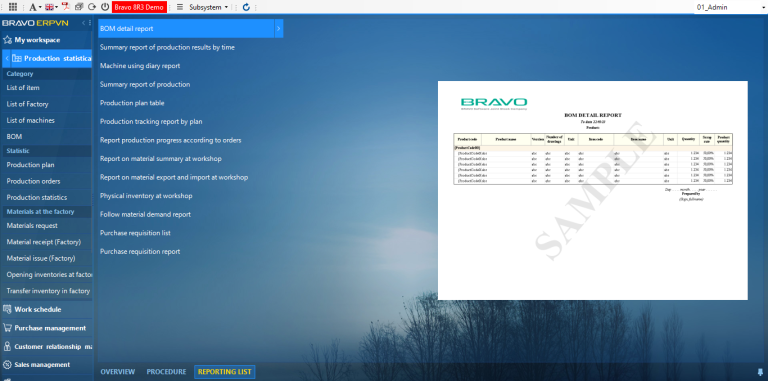Open Material issue (Factory)
The width and height of the screenshot is (768, 381).
41,258
